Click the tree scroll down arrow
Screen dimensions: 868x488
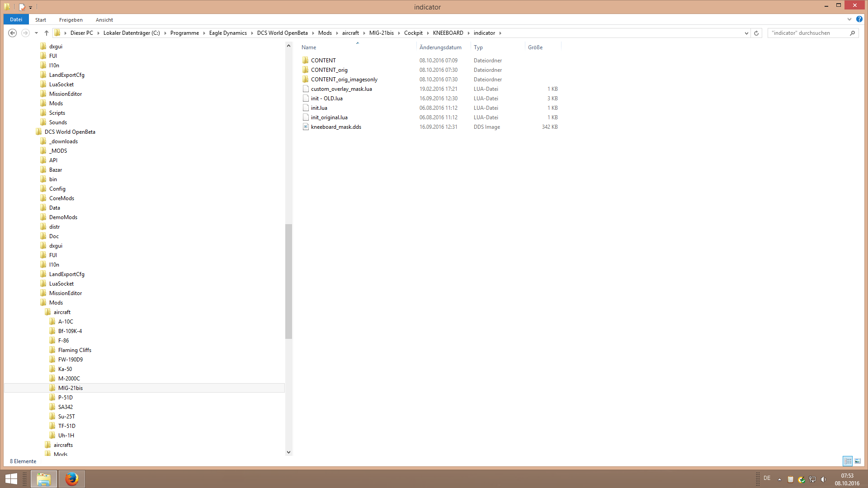(x=288, y=452)
